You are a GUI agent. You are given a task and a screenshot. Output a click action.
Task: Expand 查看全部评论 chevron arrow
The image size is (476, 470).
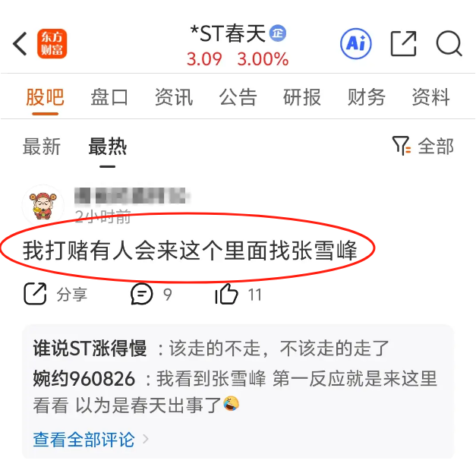(x=146, y=439)
